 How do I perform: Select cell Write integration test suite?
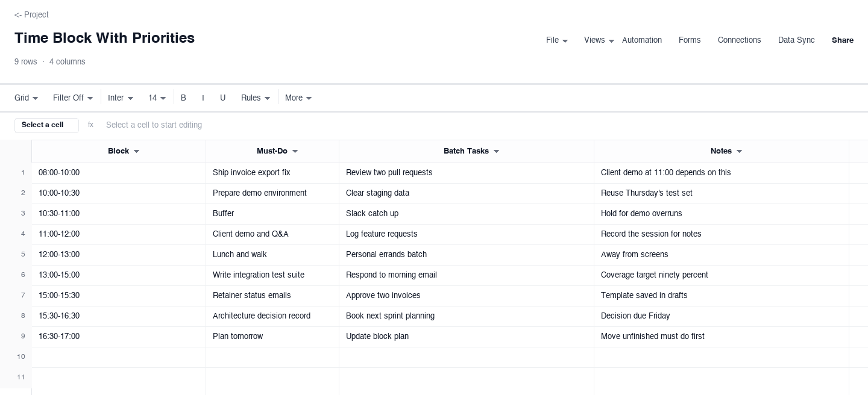pyautogui.click(x=272, y=275)
